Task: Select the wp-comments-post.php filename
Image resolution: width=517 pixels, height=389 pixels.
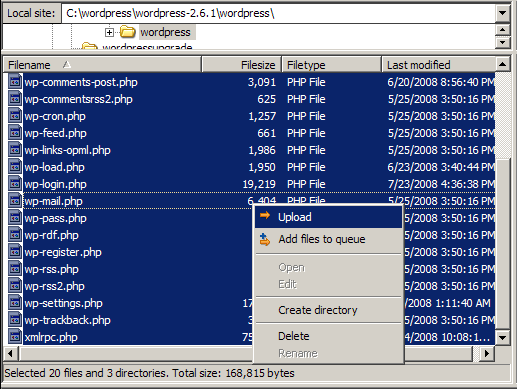Action: (x=81, y=82)
